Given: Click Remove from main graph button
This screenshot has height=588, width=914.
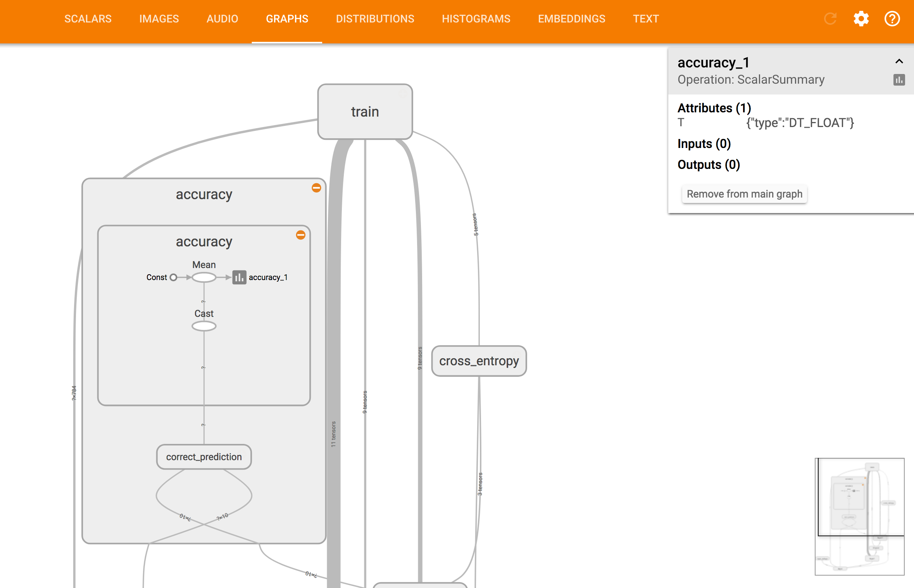Looking at the screenshot, I should pyautogui.click(x=744, y=194).
